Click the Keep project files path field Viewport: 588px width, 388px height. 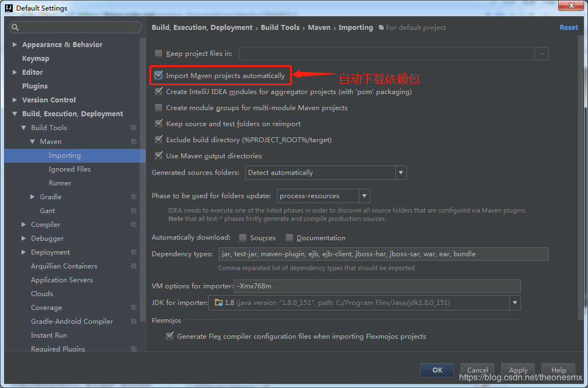pyautogui.click(x=386, y=54)
